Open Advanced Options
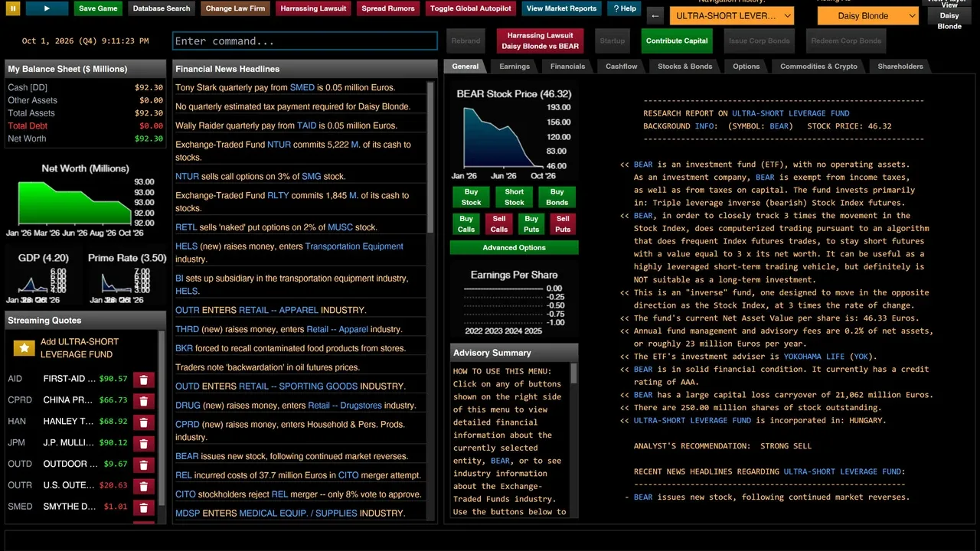The height and width of the screenshot is (551, 980). (514, 247)
